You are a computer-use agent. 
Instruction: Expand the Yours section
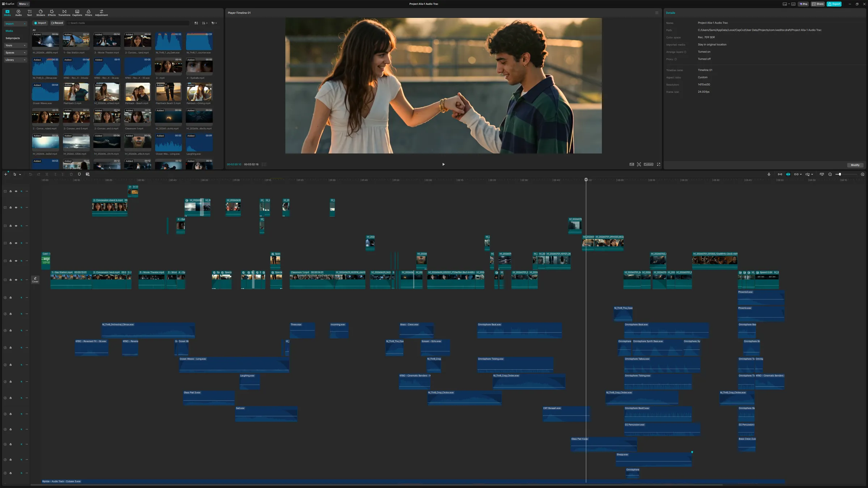click(15, 45)
